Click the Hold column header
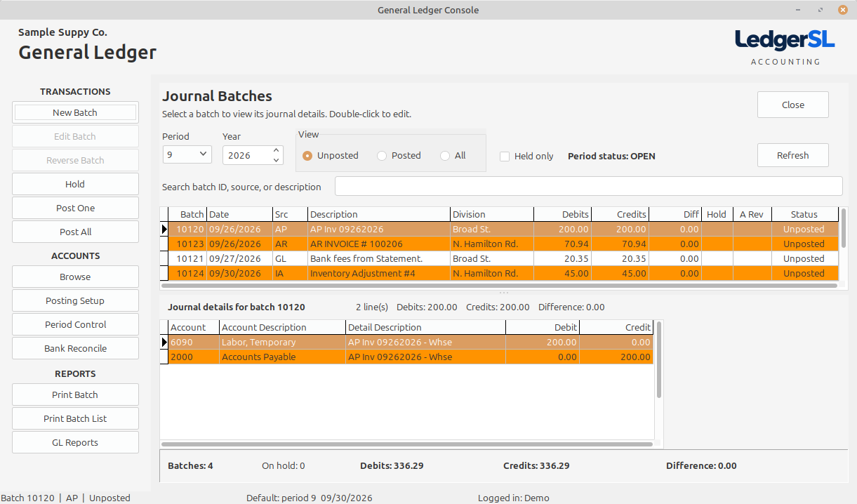 tap(717, 214)
